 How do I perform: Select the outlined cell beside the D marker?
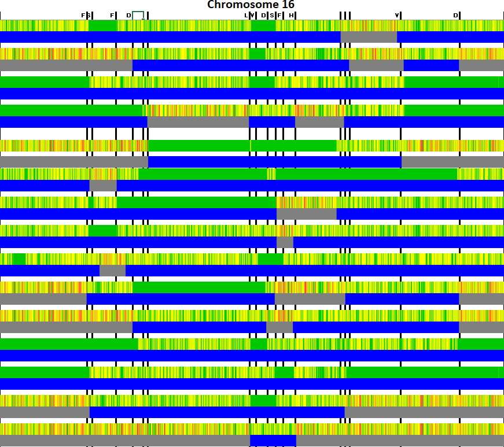point(138,15)
